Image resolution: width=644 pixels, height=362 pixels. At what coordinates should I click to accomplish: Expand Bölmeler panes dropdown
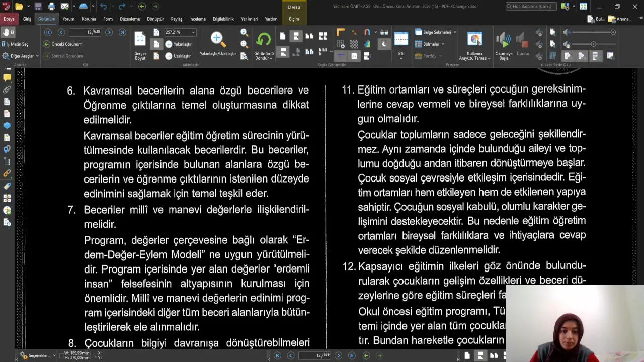(430, 44)
